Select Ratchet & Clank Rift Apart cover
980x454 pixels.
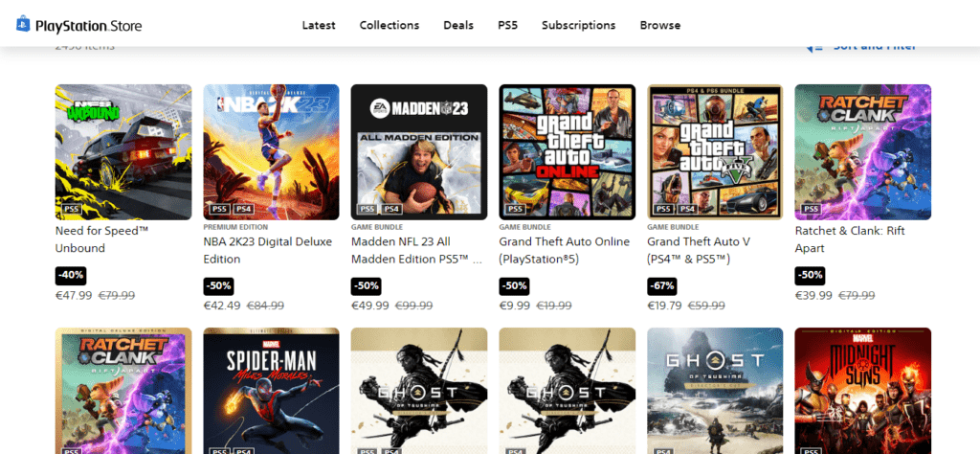click(x=863, y=151)
